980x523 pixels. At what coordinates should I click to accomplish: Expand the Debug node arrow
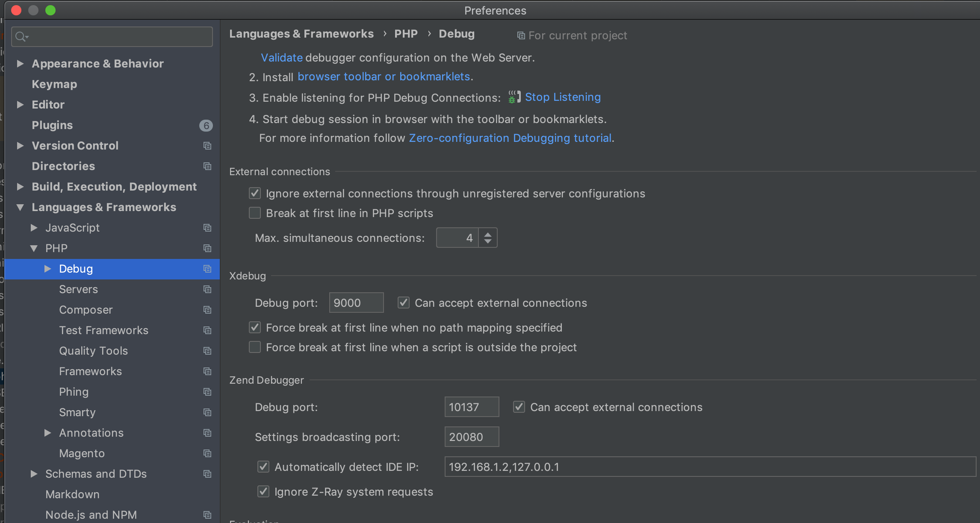pos(47,269)
